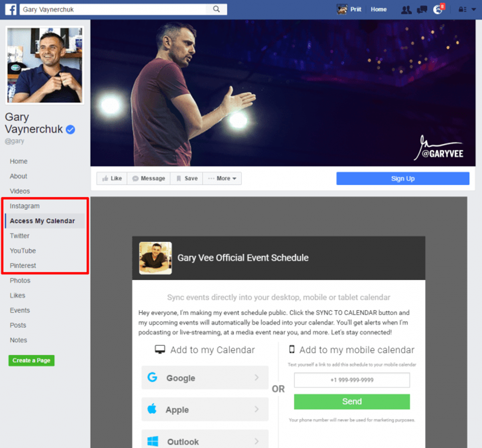
Task: Click the desktop monitor icon
Action: (x=160, y=349)
